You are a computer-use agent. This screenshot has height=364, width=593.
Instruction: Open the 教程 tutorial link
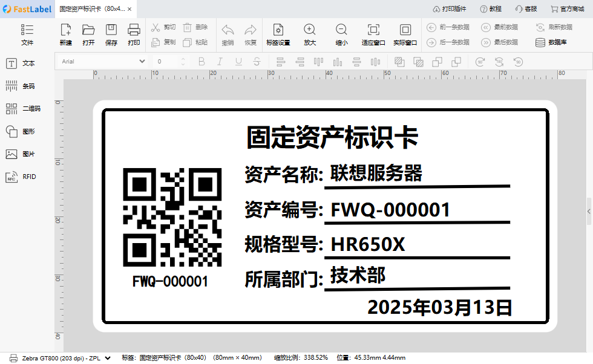click(491, 8)
